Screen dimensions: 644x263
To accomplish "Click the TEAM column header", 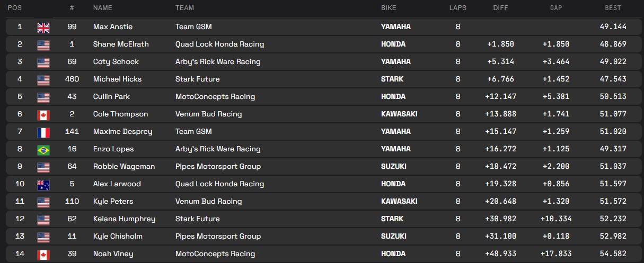I will pos(184,8).
